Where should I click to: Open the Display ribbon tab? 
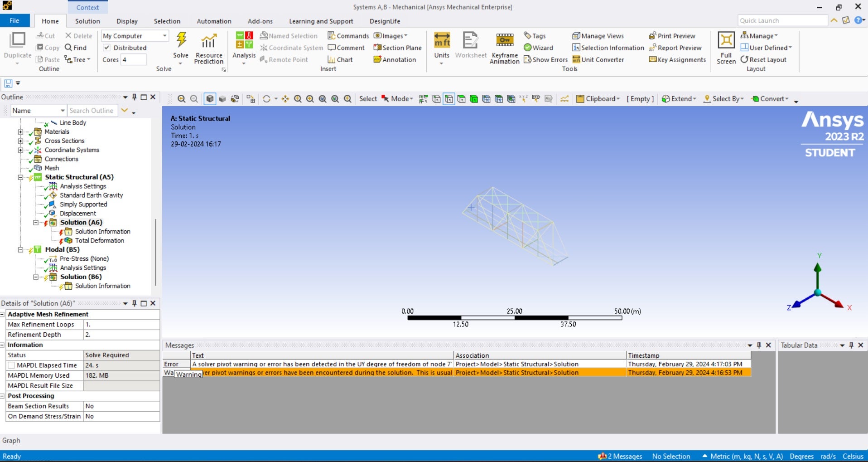coord(127,21)
